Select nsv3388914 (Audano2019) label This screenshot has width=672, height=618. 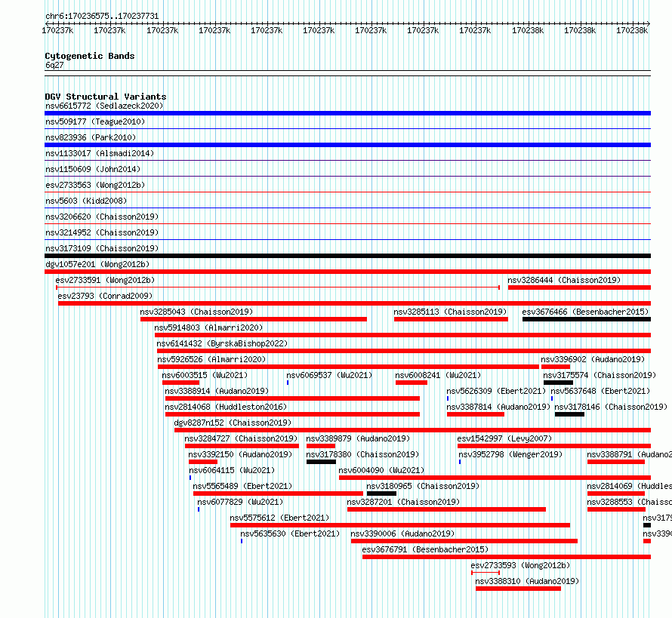click(x=217, y=391)
